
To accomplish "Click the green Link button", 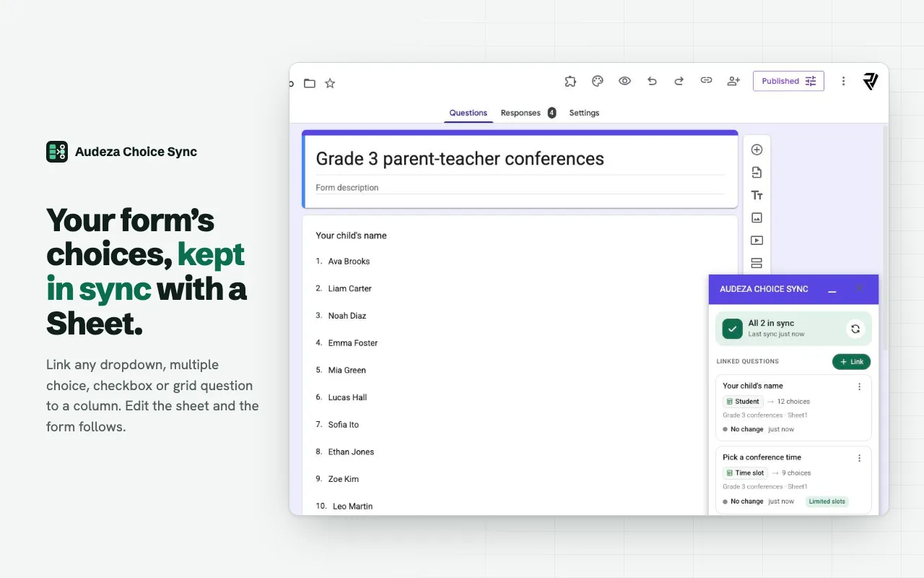I will click(852, 361).
